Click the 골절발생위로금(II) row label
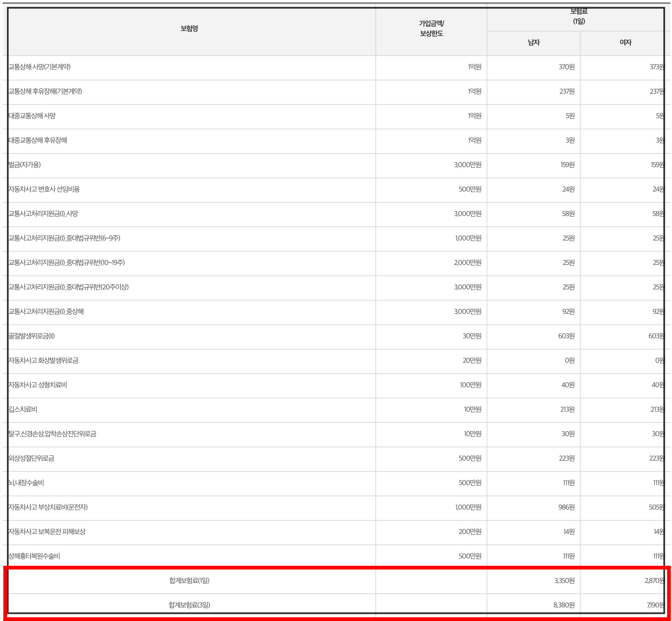Screen dimensions: 672x621 pyautogui.click(x=32, y=336)
